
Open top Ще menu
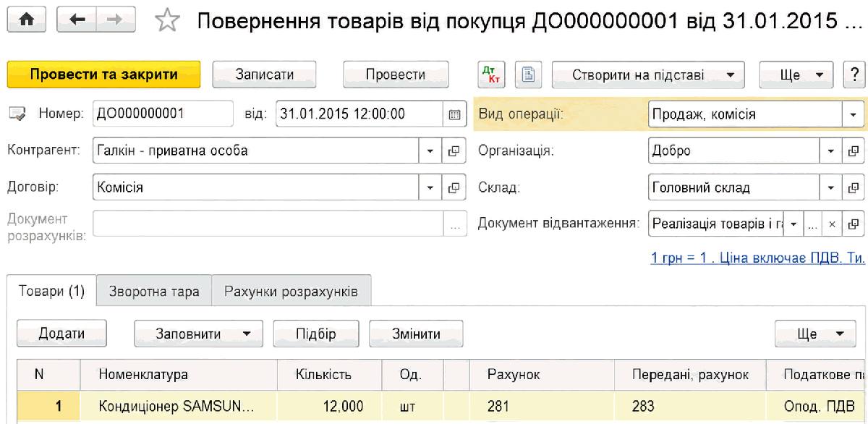[797, 75]
